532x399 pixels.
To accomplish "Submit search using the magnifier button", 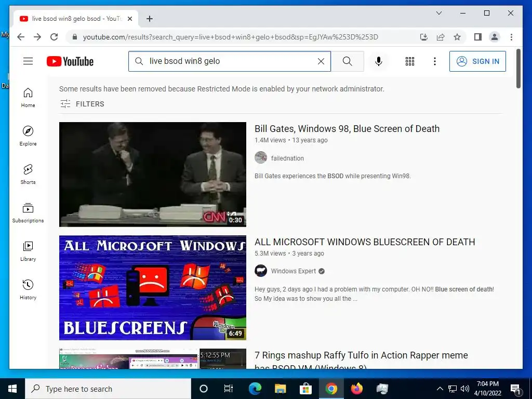I will [347, 61].
